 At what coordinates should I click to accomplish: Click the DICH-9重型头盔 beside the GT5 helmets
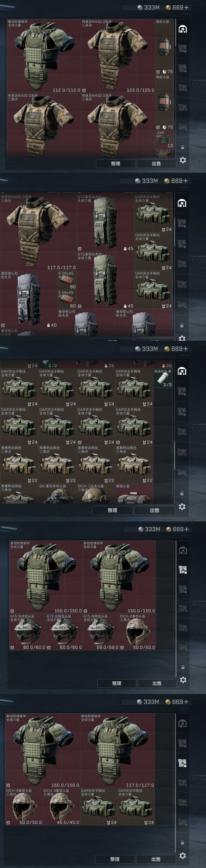[138, 632]
